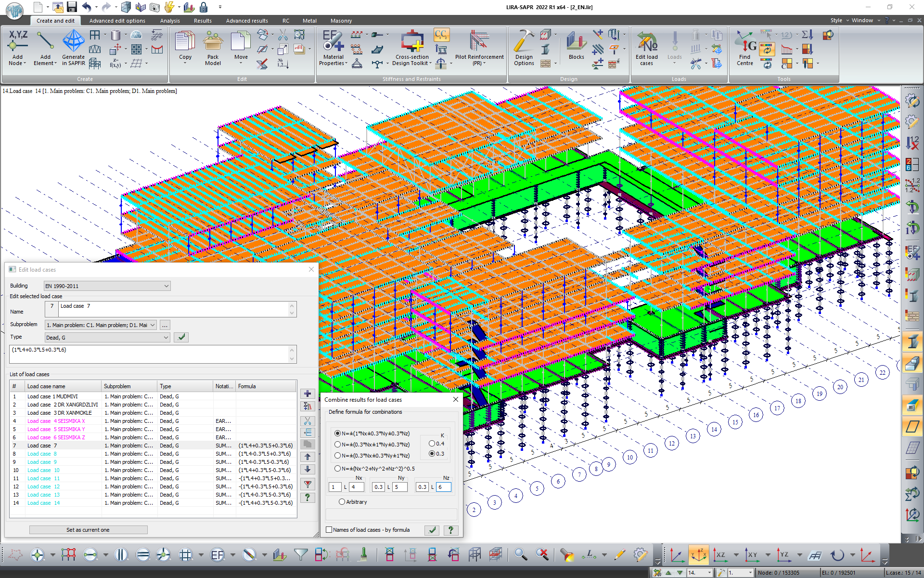The image size is (924, 578).
Task: Click the Add Node tool
Action: click(18, 48)
